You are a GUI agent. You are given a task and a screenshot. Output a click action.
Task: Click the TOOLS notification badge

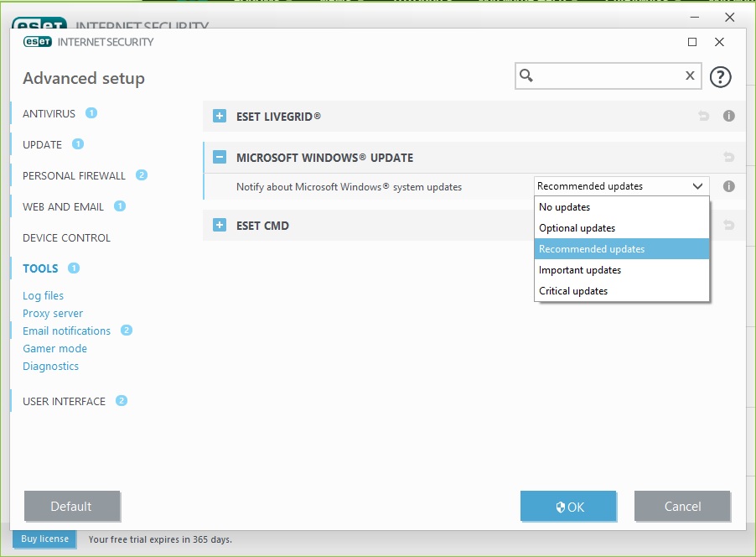click(x=73, y=268)
